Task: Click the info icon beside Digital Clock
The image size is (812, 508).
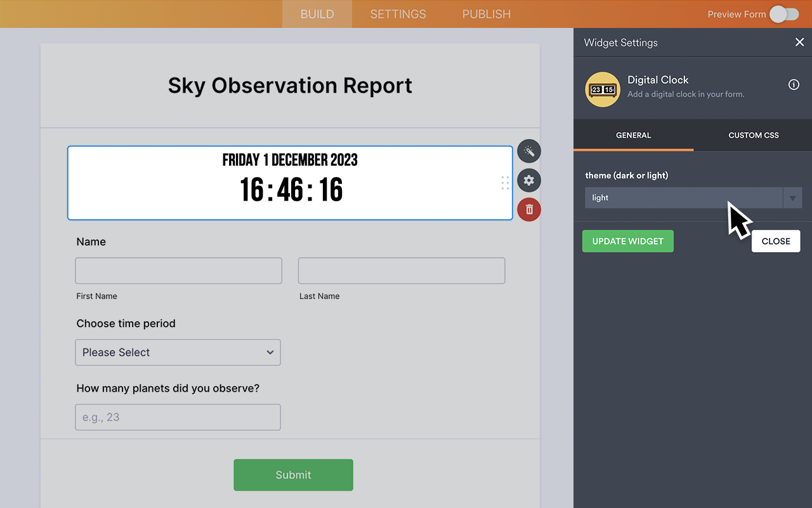Action: point(794,84)
